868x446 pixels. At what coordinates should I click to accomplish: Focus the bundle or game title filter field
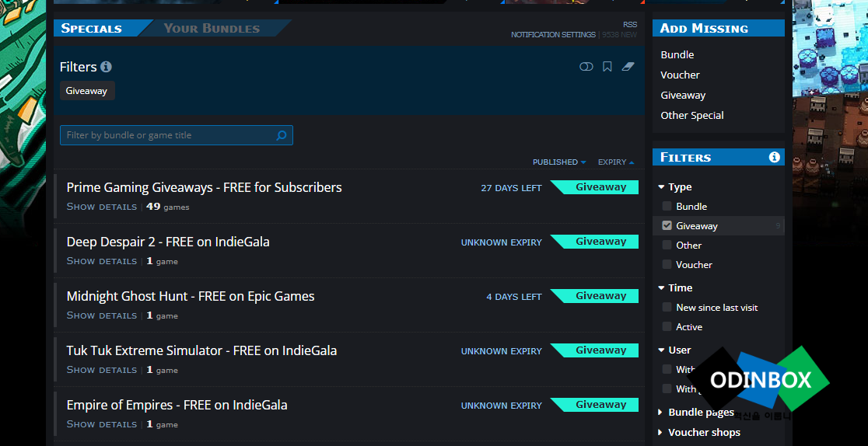[x=176, y=135]
